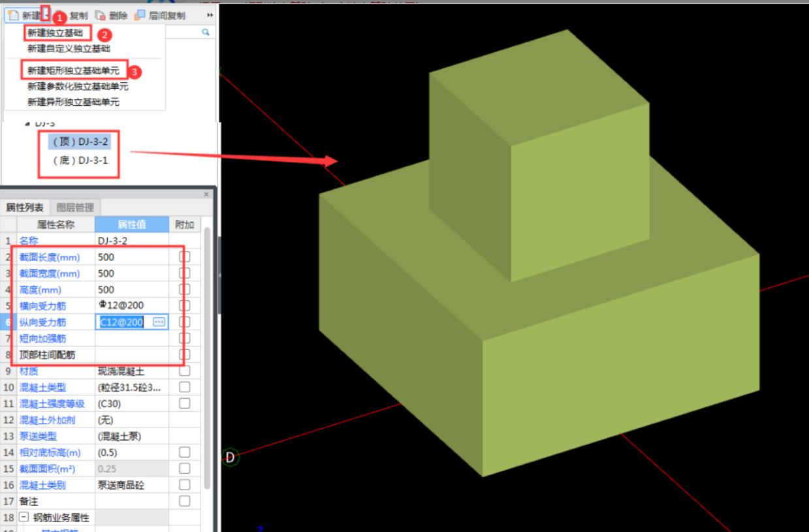Click the 相对底标高 value (0.5)

coord(132,452)
